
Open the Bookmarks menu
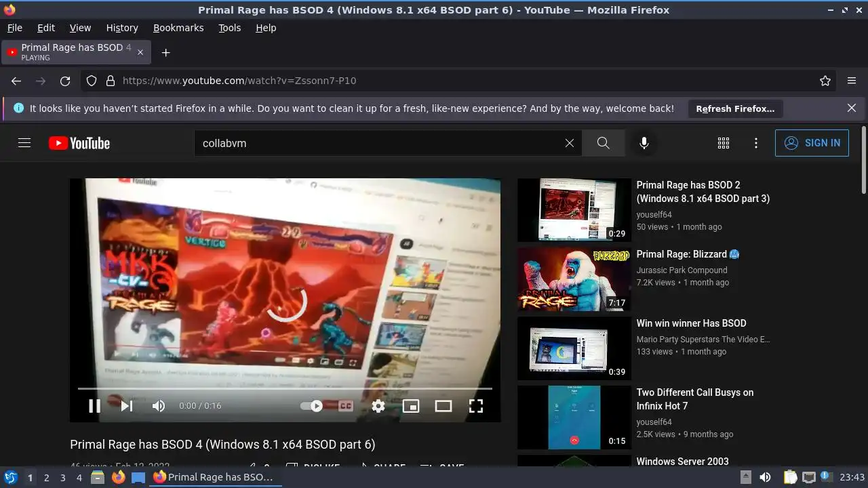[178, 28]
